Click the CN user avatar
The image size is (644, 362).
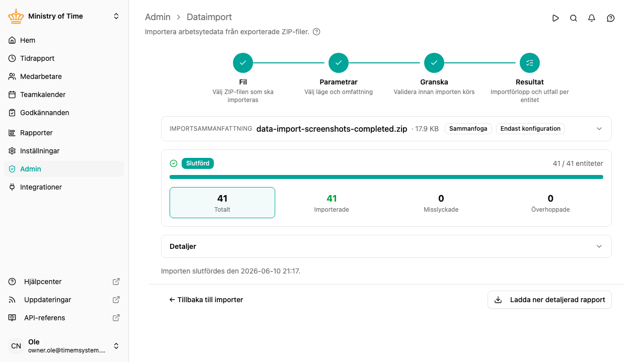coord(16,346)
